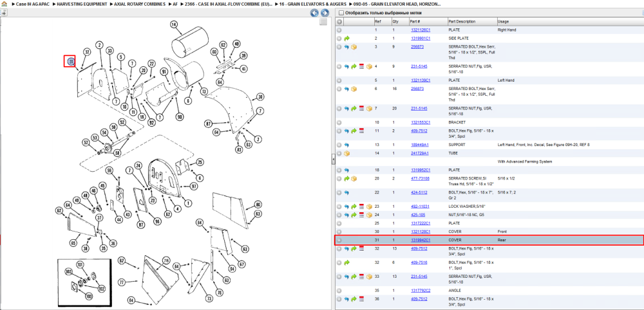Go to the home catalog icon

(x=4, y=4)
